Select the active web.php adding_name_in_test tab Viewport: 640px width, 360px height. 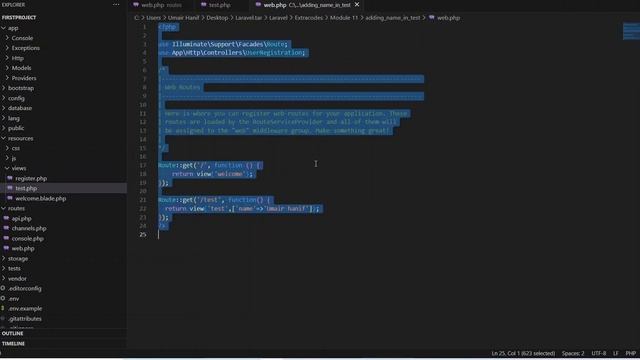307,5
